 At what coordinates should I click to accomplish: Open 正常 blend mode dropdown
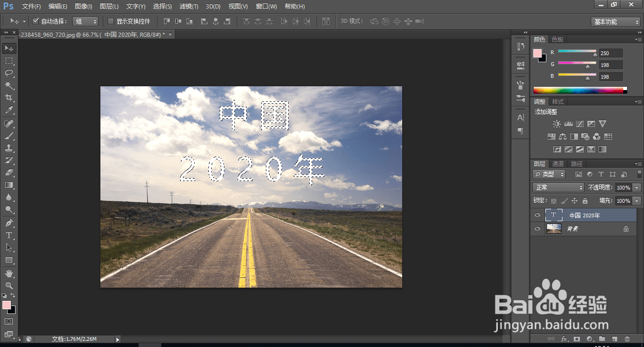[559, 188]
